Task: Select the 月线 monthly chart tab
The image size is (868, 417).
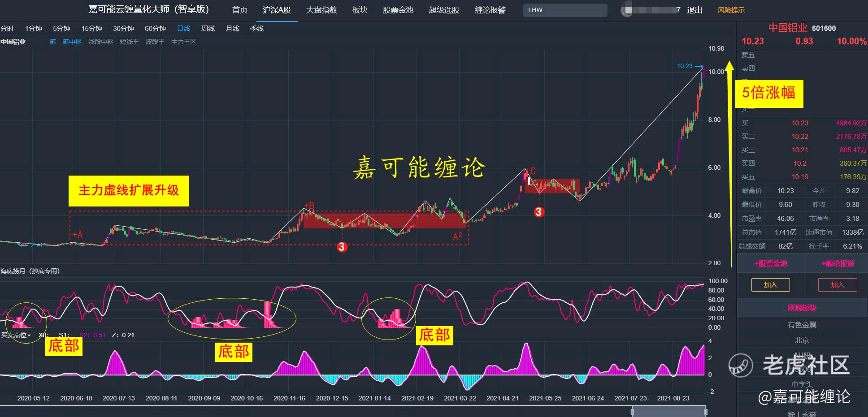Action: (x=232, y=29)
